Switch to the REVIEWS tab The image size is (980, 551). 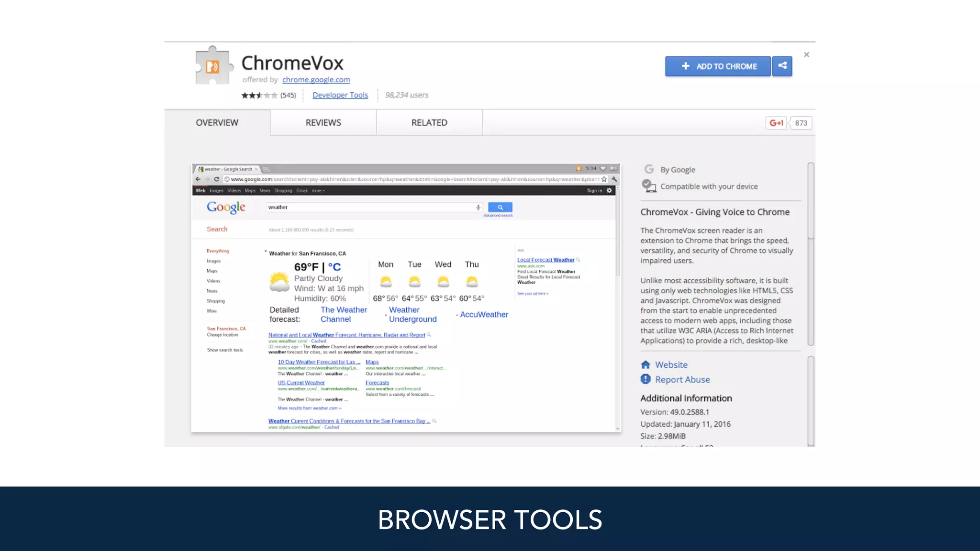tap(323, 122)
